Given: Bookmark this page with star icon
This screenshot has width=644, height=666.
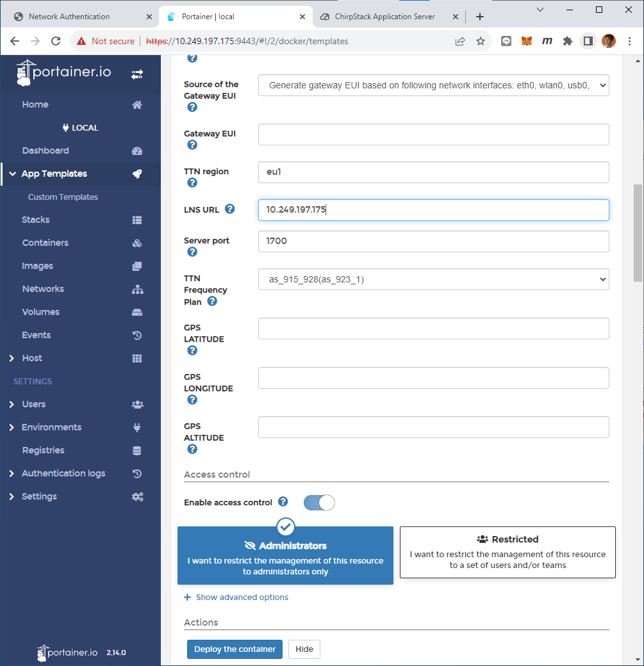Looking at the screenshot, I should [x=481, y=41].
